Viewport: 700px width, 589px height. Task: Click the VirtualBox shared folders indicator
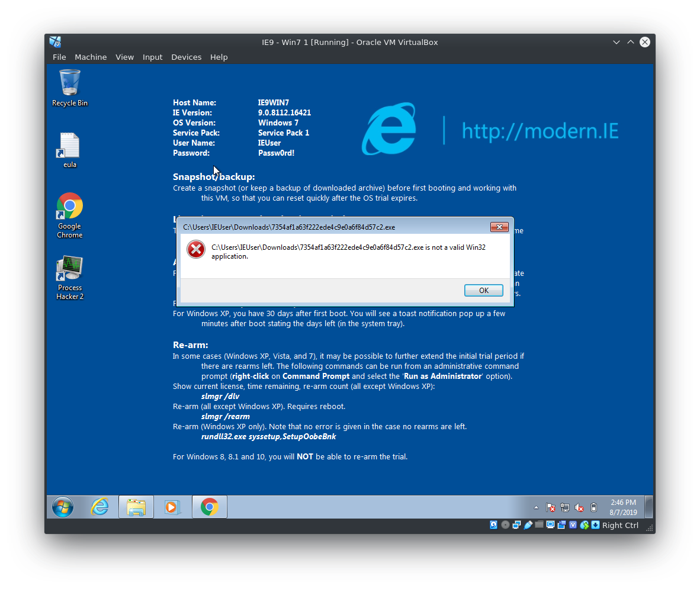click(540, 525)
